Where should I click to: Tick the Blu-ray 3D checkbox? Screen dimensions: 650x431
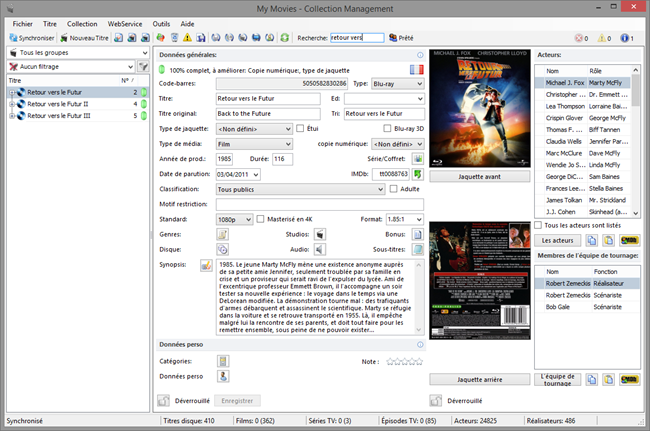pyautogui.click(x=387, y=128)
